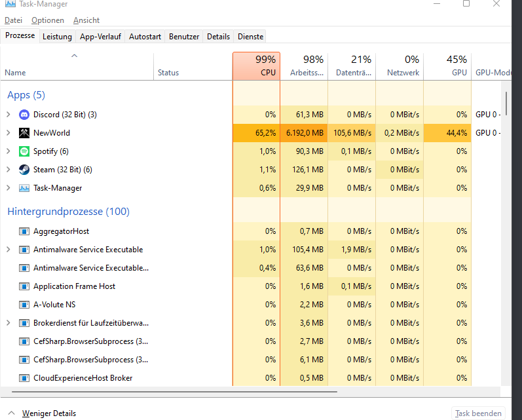The width and height of the screenshot is (522, 420).
Task: Click the Discord app icon
Action: [24, 115]
